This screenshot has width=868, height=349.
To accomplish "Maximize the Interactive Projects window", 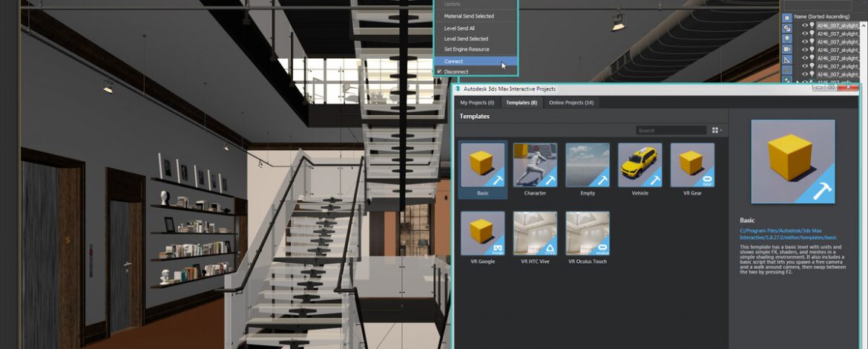I will coord(832,88).
